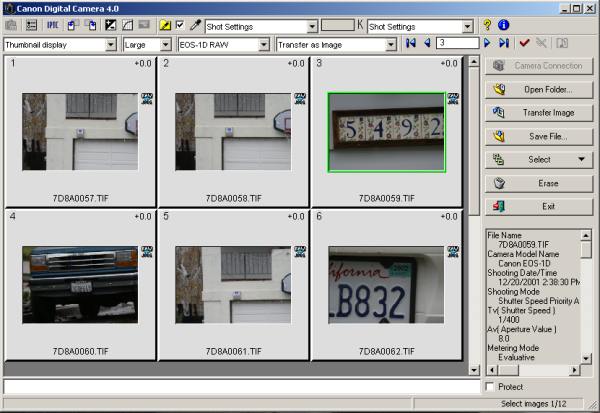Click the Camera Connection button
This screenshot has height=413, width=600.
[539, 66]
